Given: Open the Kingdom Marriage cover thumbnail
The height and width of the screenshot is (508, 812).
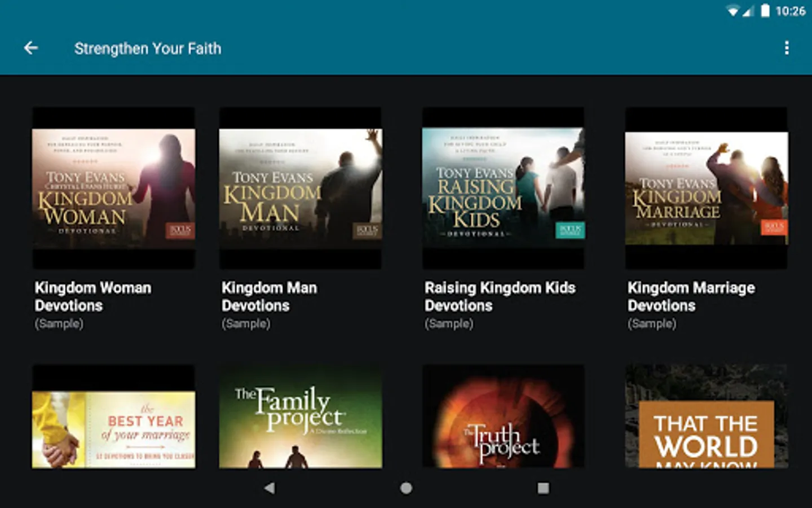Looking at the screenshot, I should pos(707,188).
